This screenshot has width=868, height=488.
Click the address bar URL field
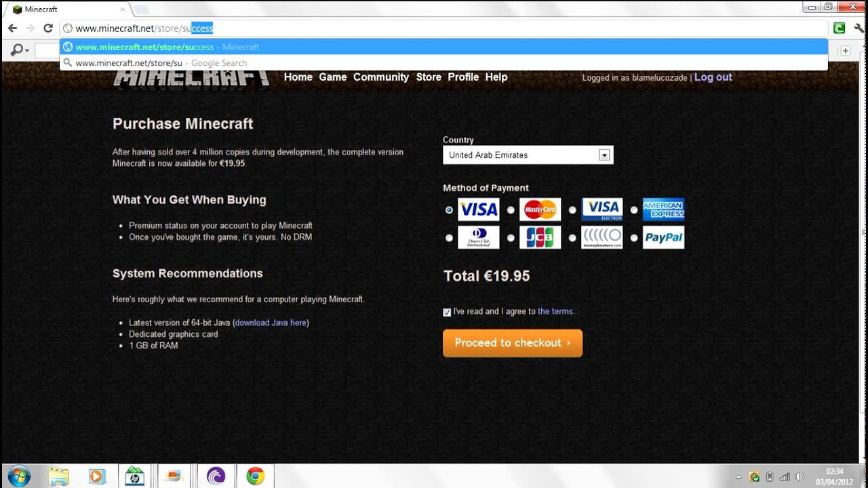point(444,28)
